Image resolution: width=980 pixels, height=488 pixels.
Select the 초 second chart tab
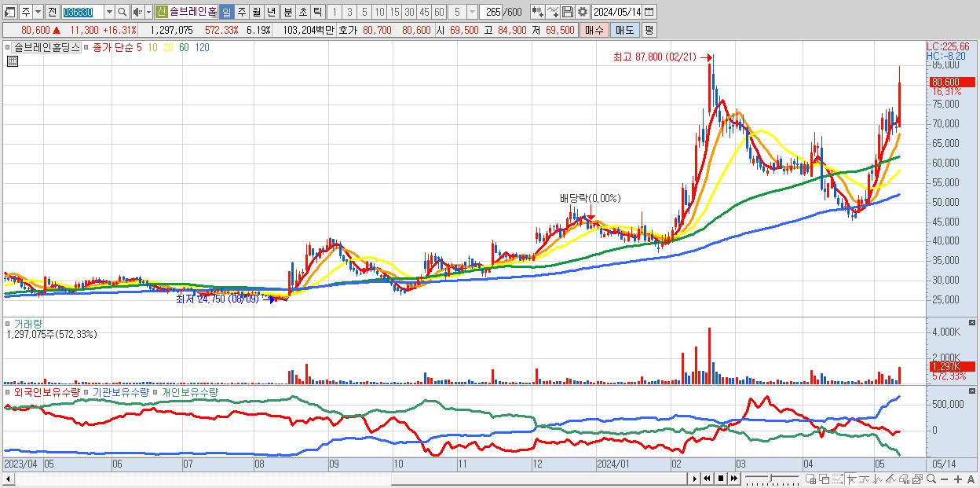[302, 12]
